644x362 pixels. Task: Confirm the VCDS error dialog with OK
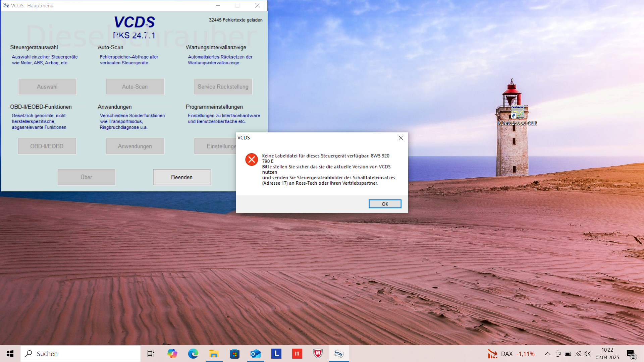(x=385, y=204)
